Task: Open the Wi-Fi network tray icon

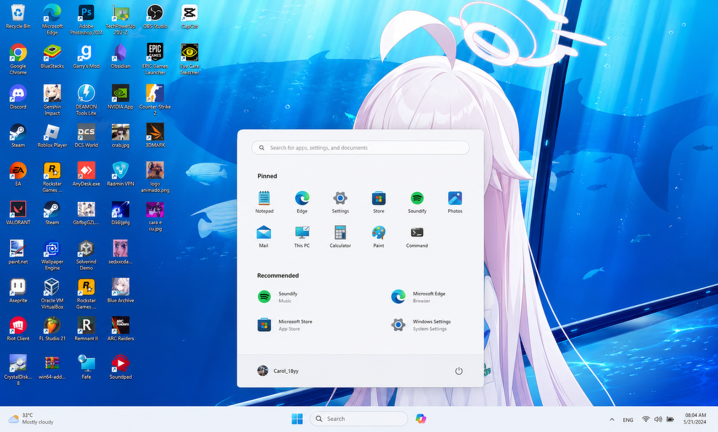Action: (646, 419)
